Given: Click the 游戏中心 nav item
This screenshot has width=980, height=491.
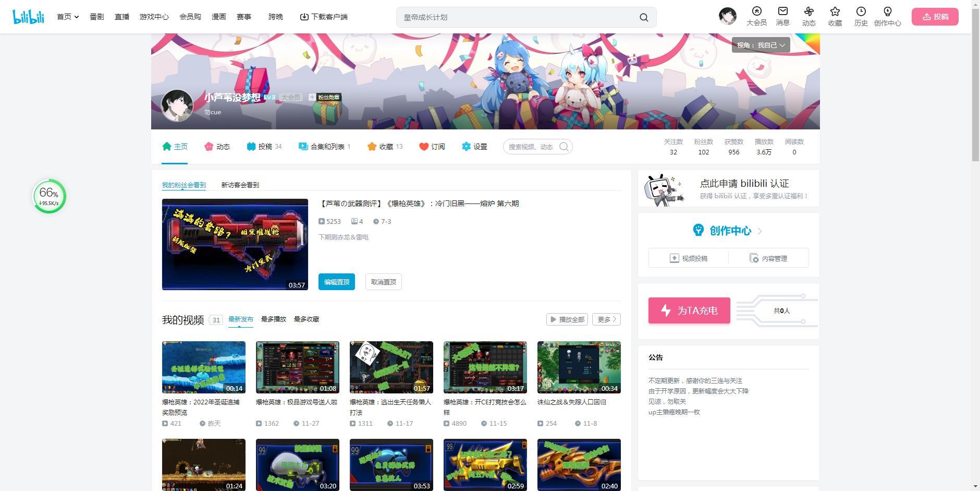Looking at the screenshot, I should pyautogui.click(x=154, y=17).
